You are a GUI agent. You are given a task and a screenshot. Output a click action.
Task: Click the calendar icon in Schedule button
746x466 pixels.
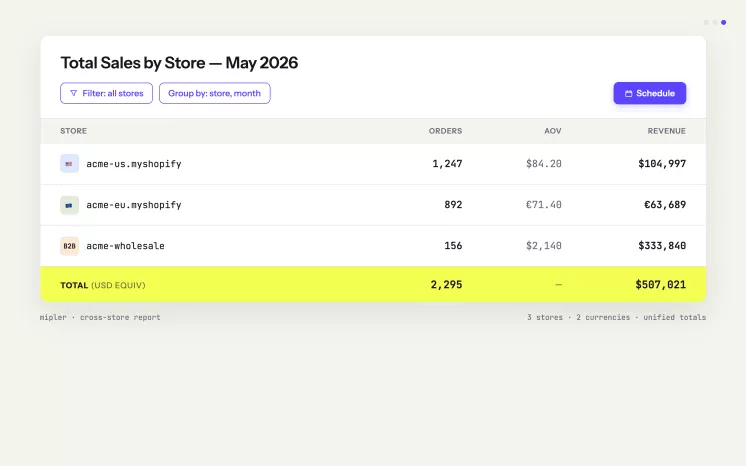tap(628, 93)
